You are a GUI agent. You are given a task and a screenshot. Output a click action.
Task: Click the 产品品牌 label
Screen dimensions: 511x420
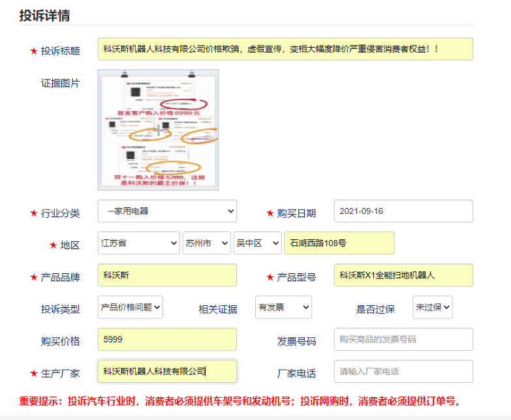(60, 277)
